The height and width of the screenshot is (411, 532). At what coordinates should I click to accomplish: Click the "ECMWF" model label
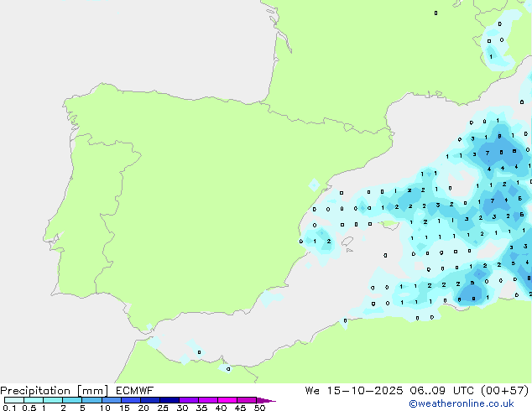[x=135, y=391]
